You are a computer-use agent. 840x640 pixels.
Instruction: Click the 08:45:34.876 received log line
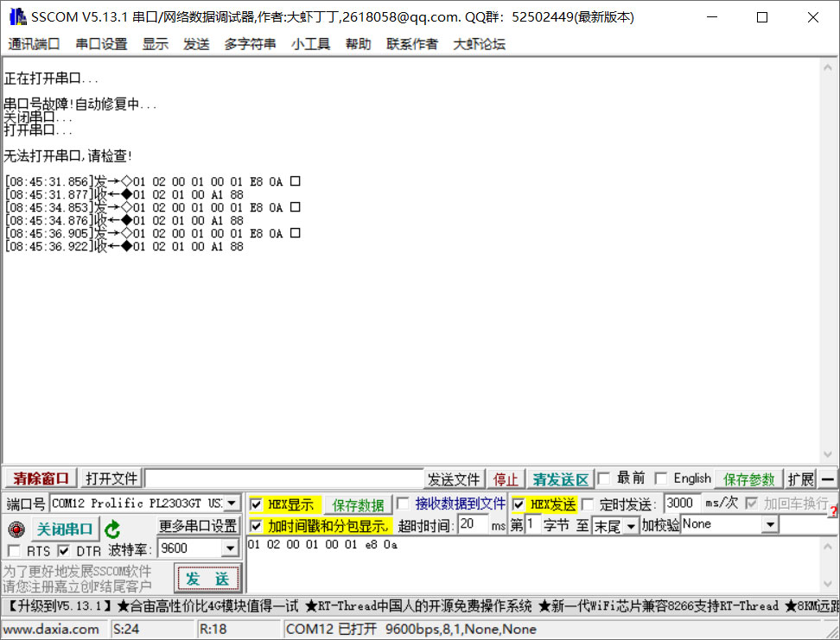coord(124,220)
